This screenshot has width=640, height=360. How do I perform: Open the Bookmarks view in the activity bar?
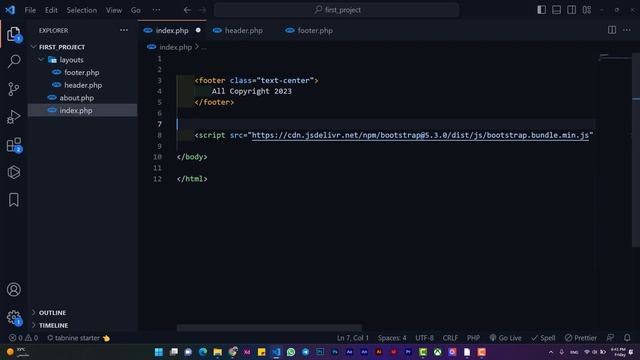13,200
